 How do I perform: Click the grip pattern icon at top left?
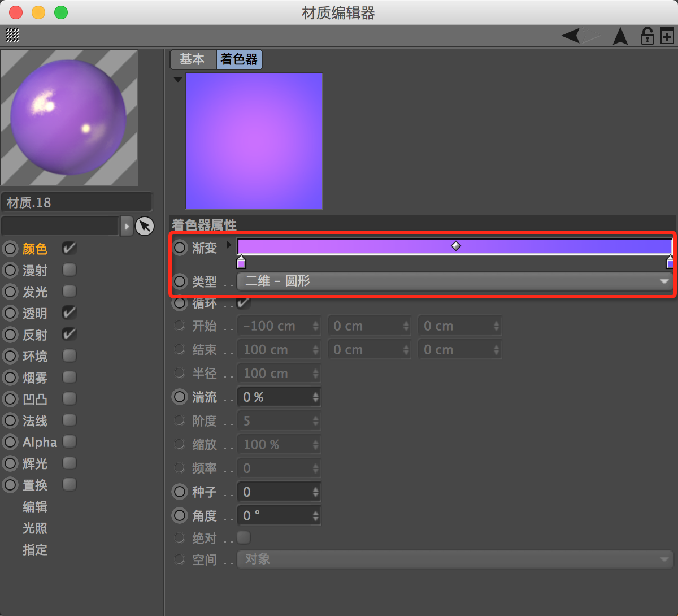coord(12,36)
